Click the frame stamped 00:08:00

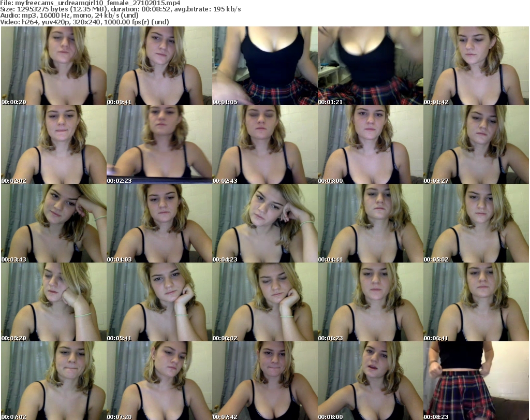point(371,381)
